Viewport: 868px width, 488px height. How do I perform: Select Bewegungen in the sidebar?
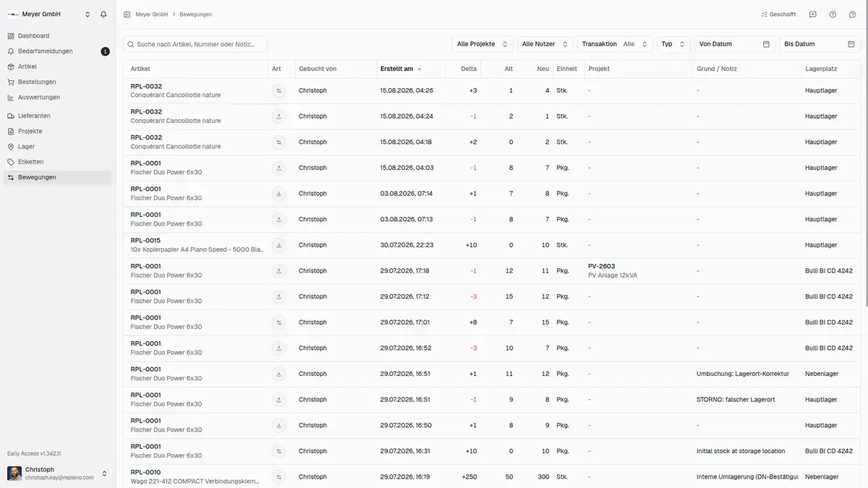(58, 177)
